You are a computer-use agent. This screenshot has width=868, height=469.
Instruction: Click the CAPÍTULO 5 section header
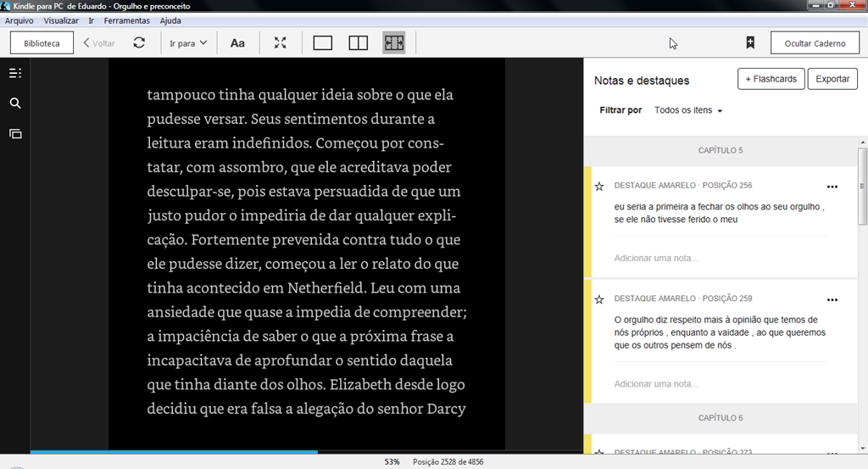tap(721, 150)
